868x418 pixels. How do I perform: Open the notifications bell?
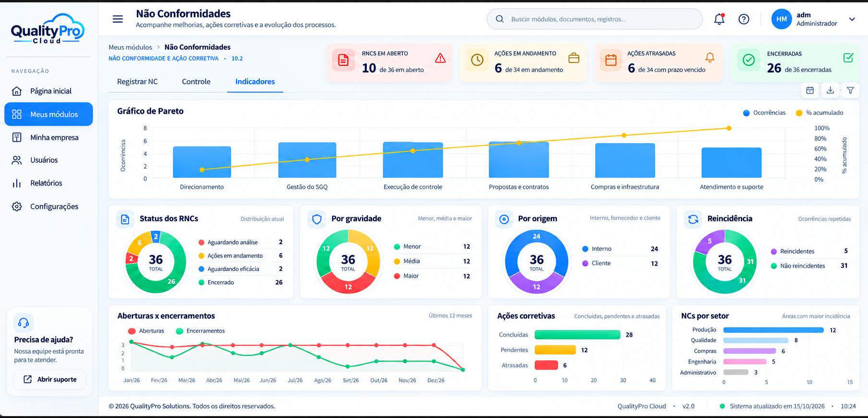[x=719, y=19]
